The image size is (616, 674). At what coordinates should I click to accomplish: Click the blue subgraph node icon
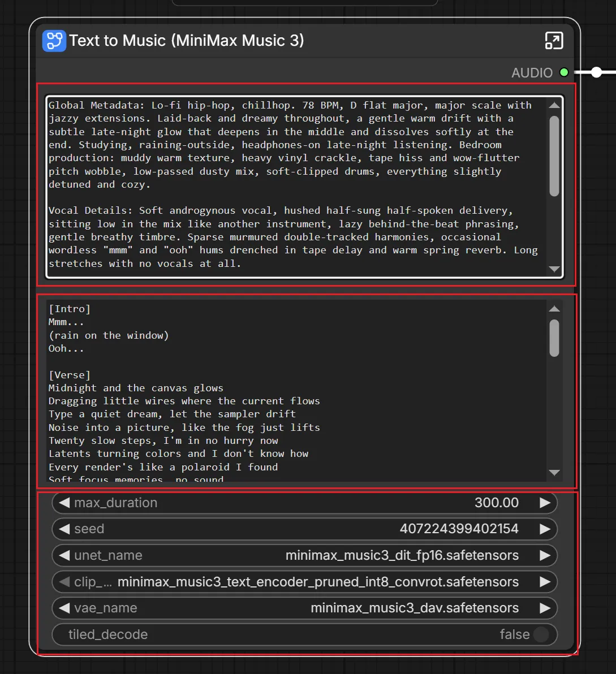[x=54, y=41]
